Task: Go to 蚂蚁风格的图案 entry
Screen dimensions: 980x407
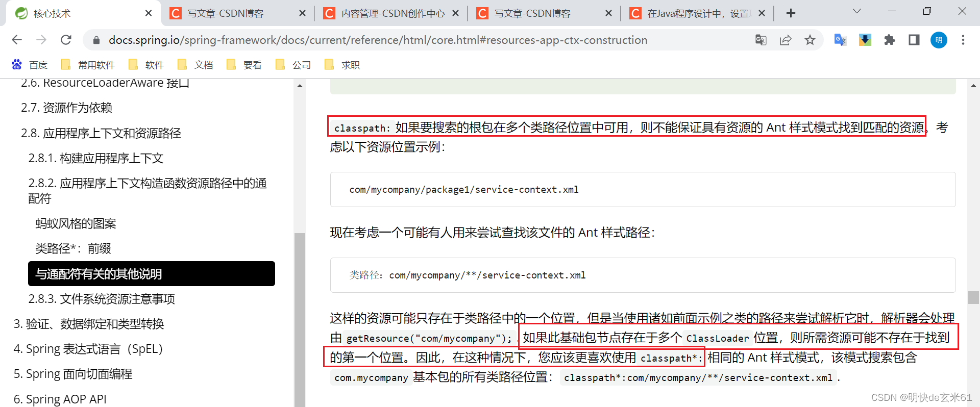Action: [x=76, y=223]
